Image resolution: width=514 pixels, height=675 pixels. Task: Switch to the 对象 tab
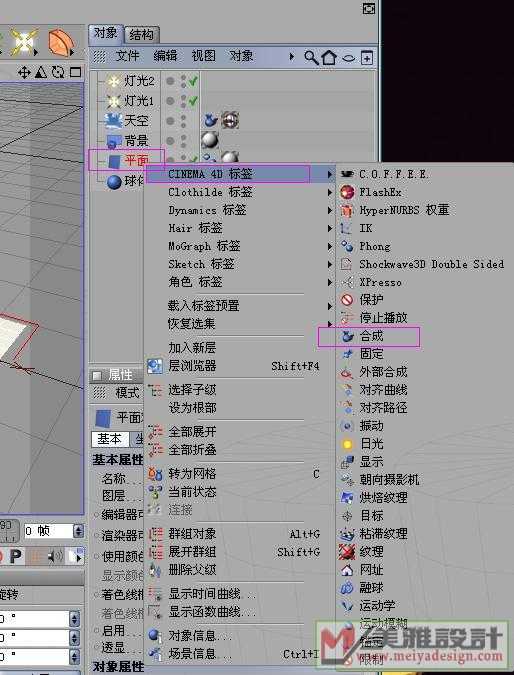click(x=106, y=34)
